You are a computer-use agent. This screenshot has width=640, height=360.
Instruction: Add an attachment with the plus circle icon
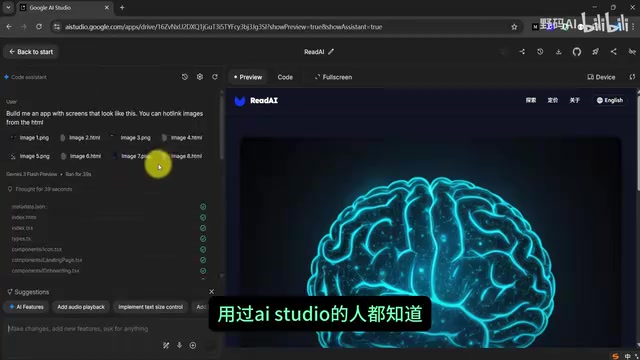click(193, 345)
